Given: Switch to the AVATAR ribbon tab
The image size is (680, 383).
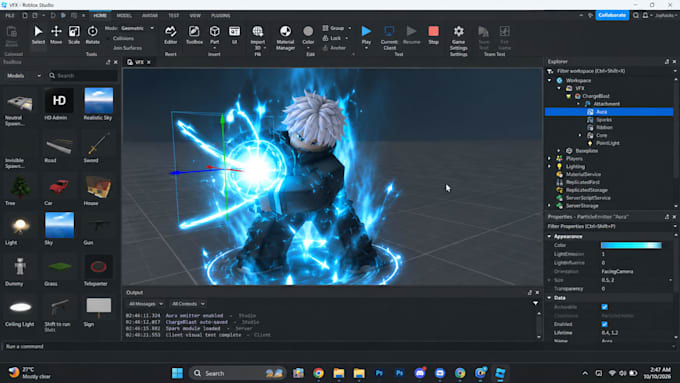Looking at the screenshot, I should pyautogui.click(x=150, y=16).
